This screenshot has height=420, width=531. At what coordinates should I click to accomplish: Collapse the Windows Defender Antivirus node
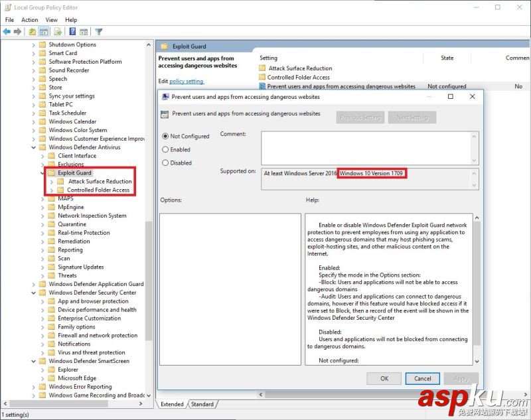click(34, 147)
